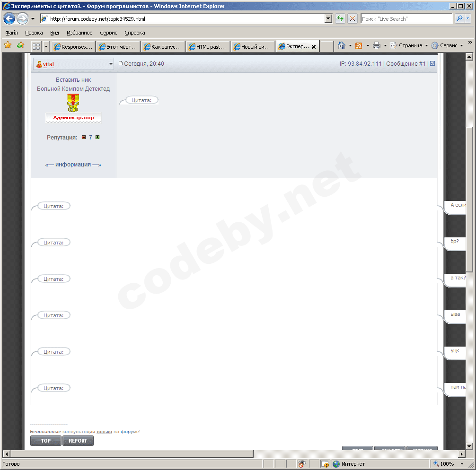Switch to the Как запус… tab
476x470 pixels.
coord(163,47)
